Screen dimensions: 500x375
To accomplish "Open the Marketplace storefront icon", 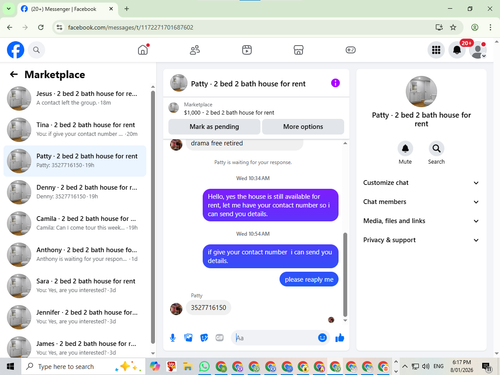I will (298, 50).
